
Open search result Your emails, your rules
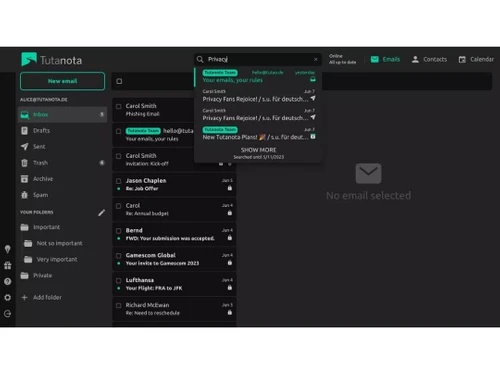(258, 77)
